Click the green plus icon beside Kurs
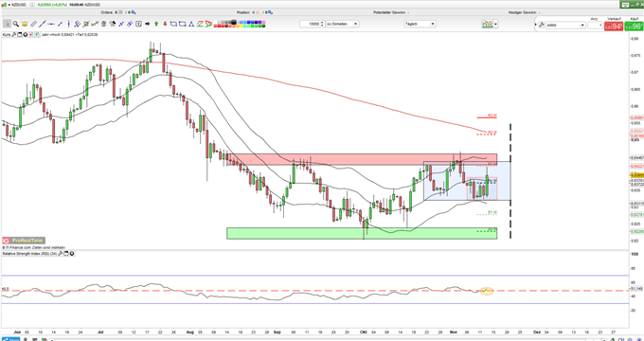The image size is (644, 341). click(x=37, y=34)
